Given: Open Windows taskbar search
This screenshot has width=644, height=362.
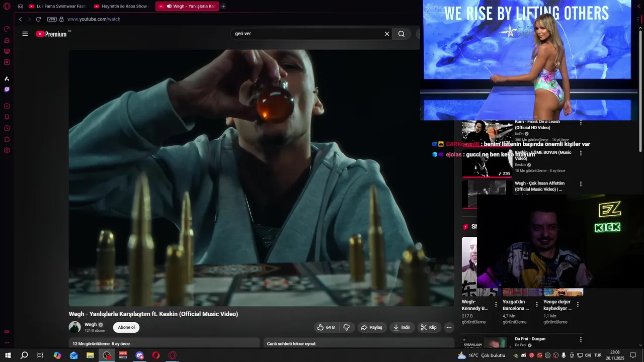Looking at the screenshot, I should 24,355.
